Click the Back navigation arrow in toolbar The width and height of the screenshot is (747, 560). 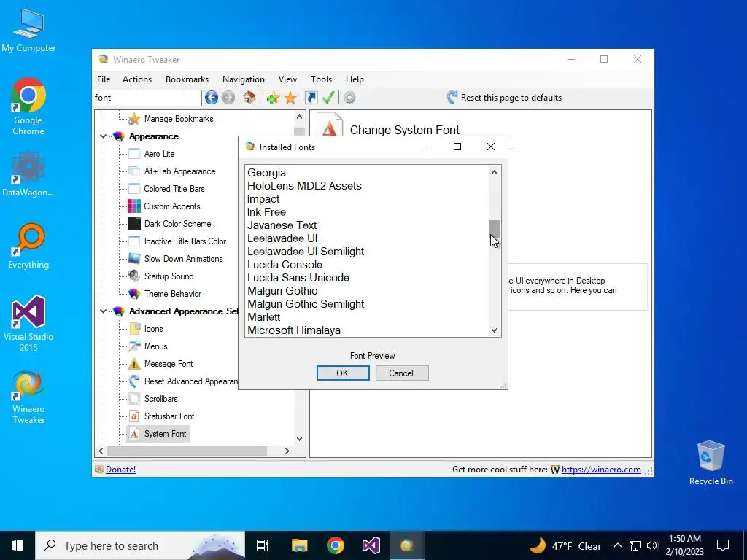pyautogui.click(x=212, y=98)
